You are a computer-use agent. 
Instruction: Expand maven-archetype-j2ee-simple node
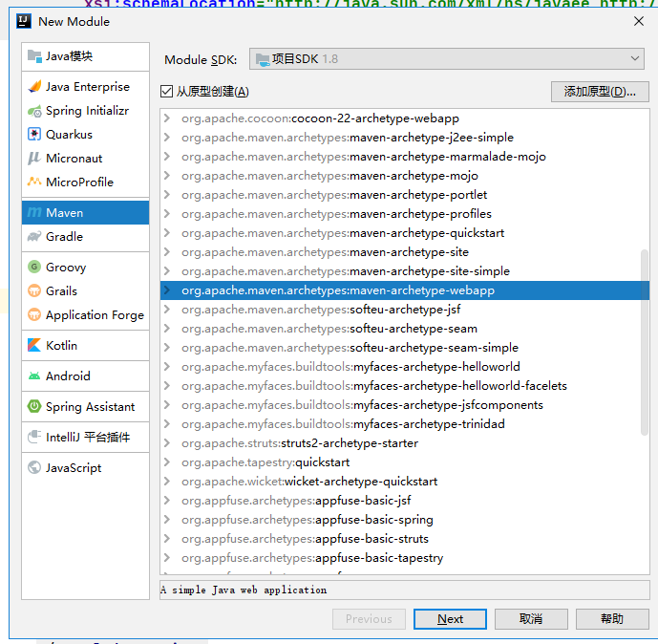click(167, 138)
